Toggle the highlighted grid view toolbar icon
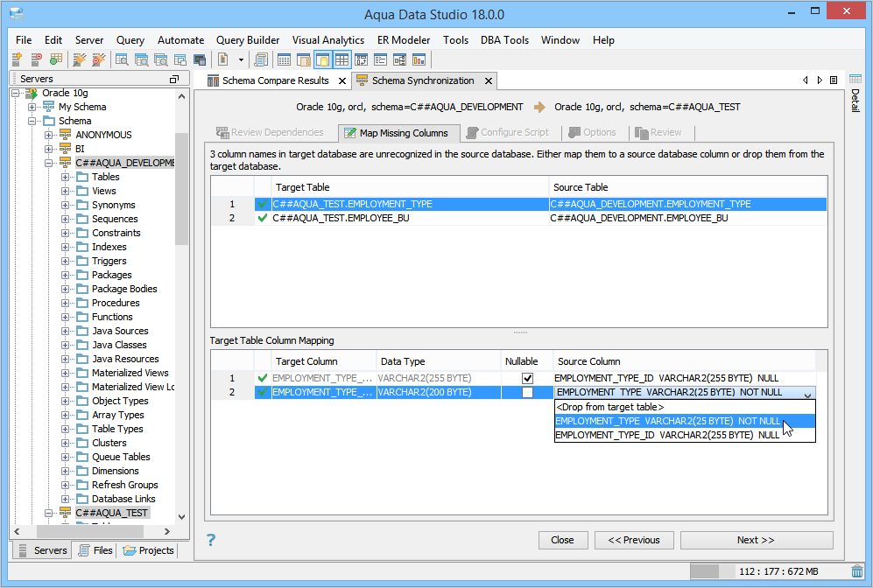 [x=341, y=59]
